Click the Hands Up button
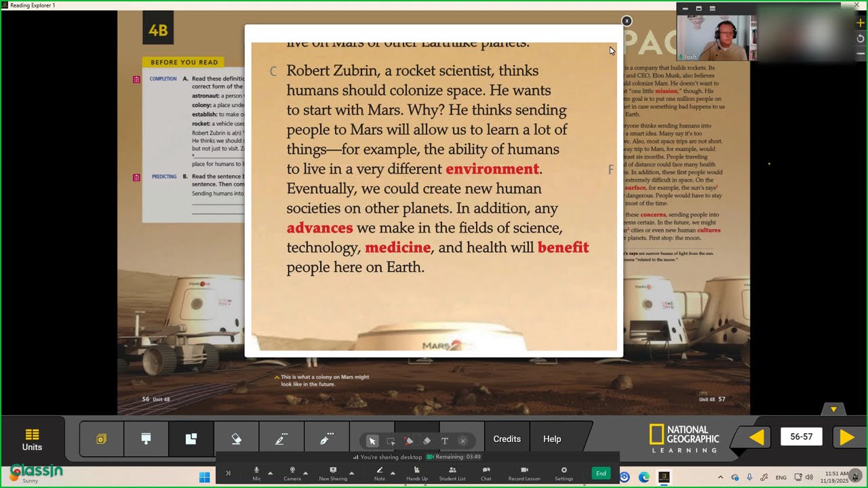This screenshot has width=868, height=488. (416, 473)
